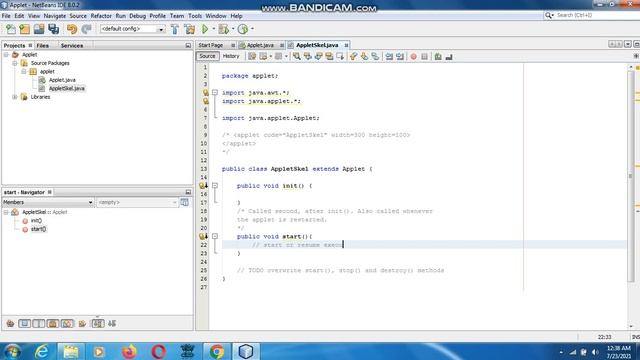Toggle Show Inner Classes filter in Navigator
This screenshot has height=360, width=640.
click(67, 324)
